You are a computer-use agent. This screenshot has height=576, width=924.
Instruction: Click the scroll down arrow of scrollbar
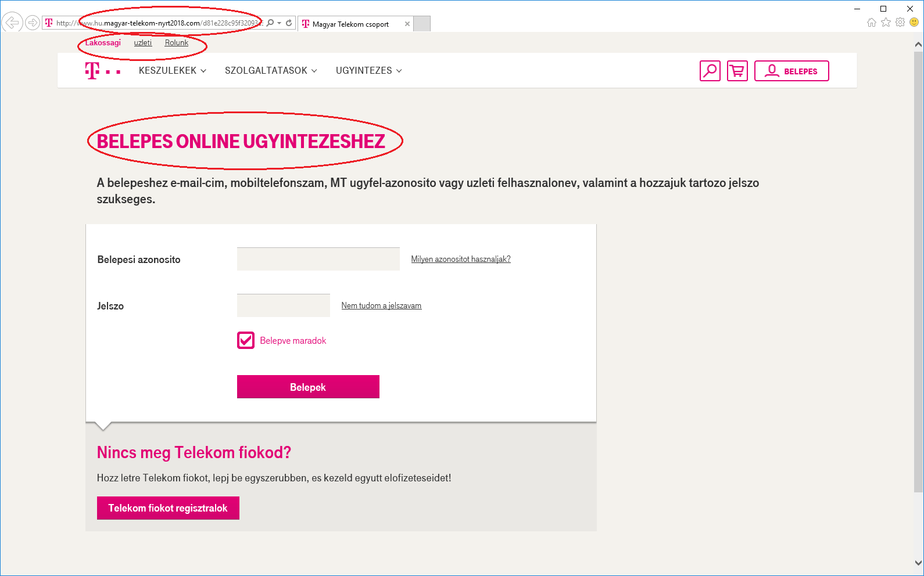[918, 563]
